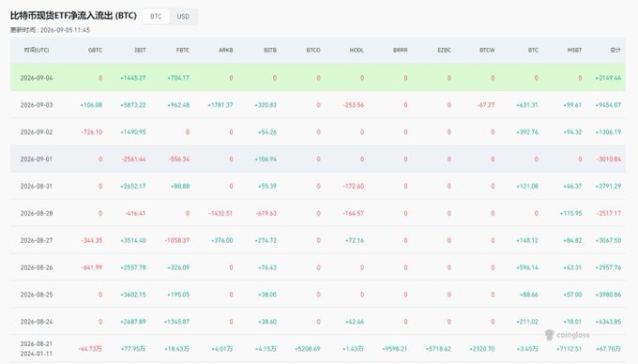The height and width of the screenshot is (364, 638).
Task: Click the total value +1306.19
Action: pos(608,132)
